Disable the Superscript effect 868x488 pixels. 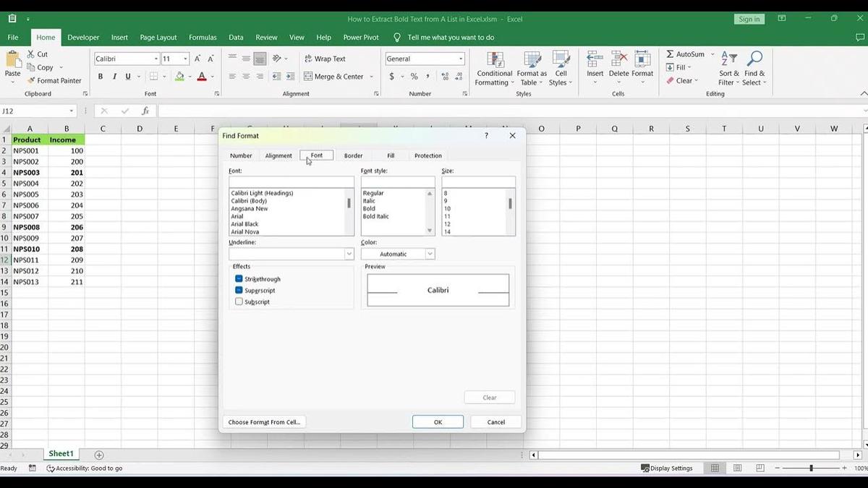(239, 290)
